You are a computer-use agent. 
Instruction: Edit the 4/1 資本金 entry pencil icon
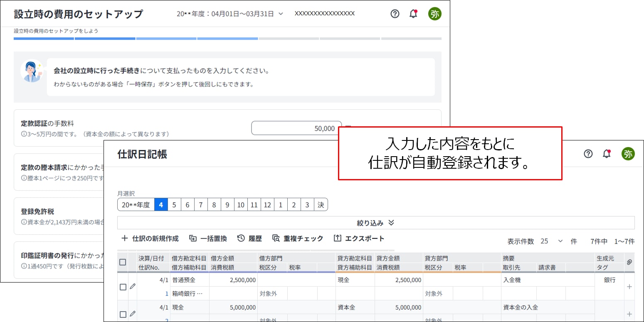click(133, 314)
